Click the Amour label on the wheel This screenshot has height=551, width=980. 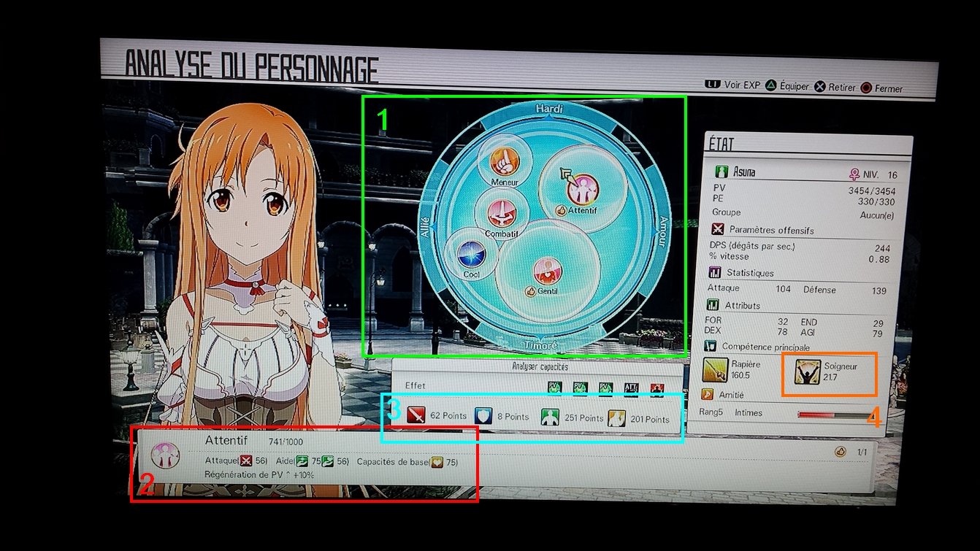pyautogui.click(x=663, y=231)
